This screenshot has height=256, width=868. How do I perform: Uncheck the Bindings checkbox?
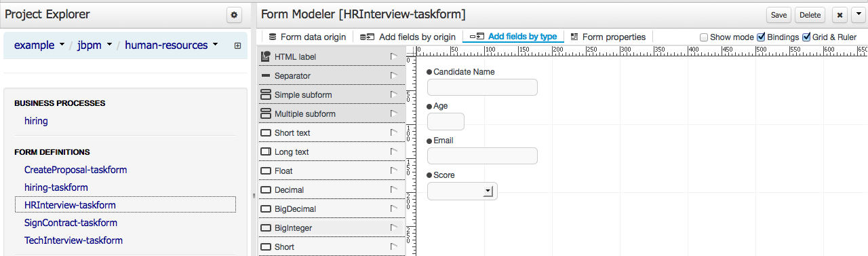click(x=761, y=37)
